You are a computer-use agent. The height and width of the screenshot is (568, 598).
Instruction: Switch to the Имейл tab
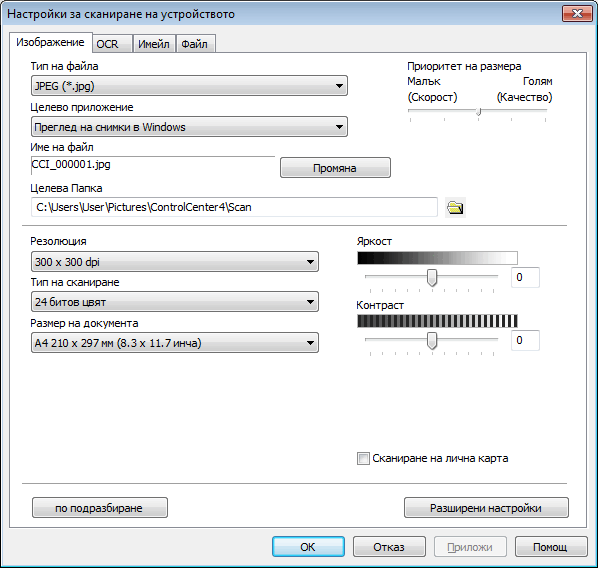coord(154,44)
